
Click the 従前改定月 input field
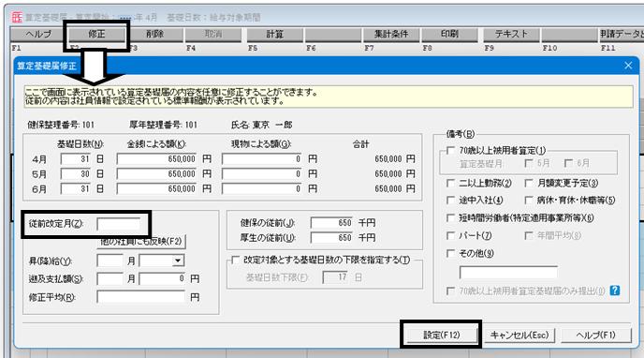(x=118, y=224)
